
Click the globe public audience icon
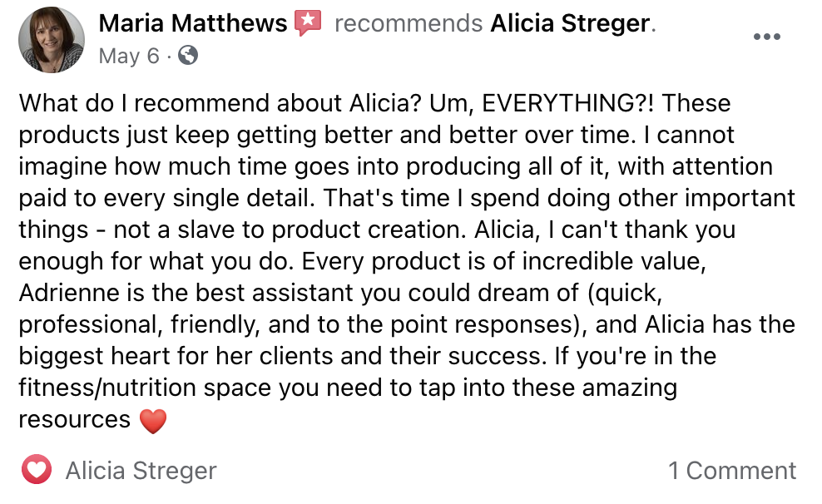(188, 56)
